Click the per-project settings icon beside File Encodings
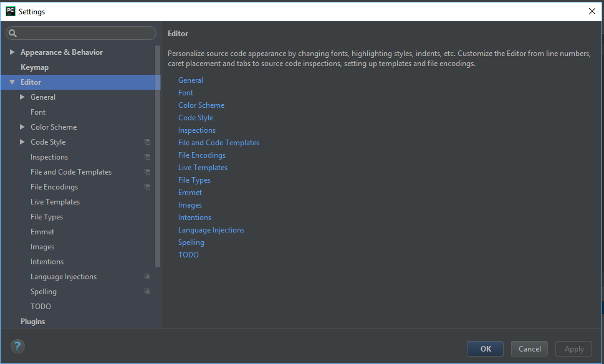This screenshot has height=364, width=604. (147, 186)
